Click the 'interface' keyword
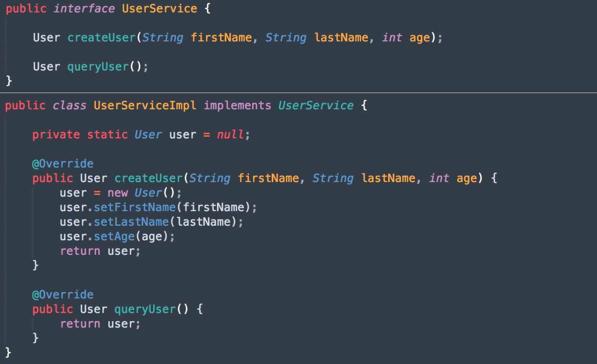Screen dimensions: 597x364 point(84,8)
